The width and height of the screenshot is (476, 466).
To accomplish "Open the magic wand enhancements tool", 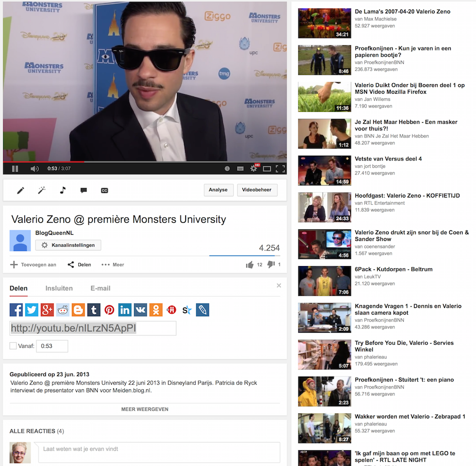I will [42, 190].
